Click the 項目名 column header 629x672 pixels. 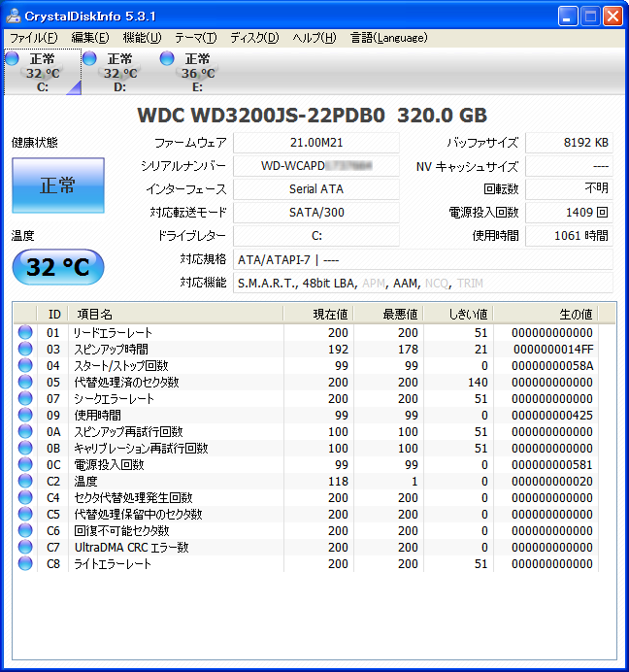pyautogui.click(x=176, y=314)
